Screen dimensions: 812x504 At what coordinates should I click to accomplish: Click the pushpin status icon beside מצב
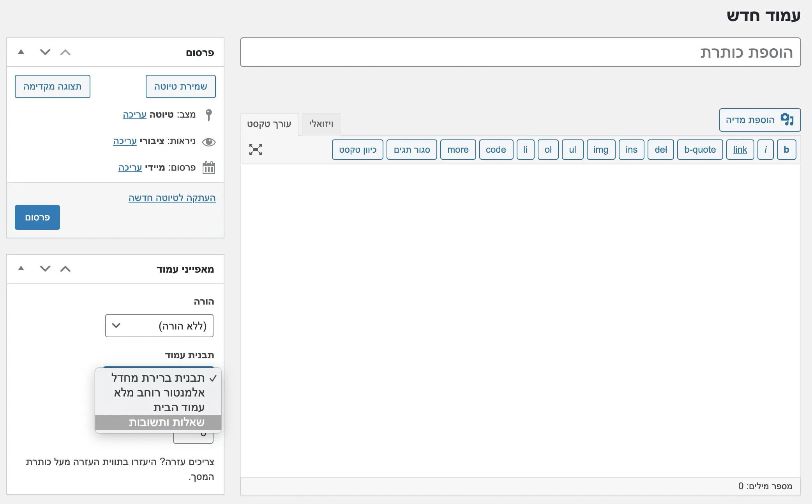[209, 115]
